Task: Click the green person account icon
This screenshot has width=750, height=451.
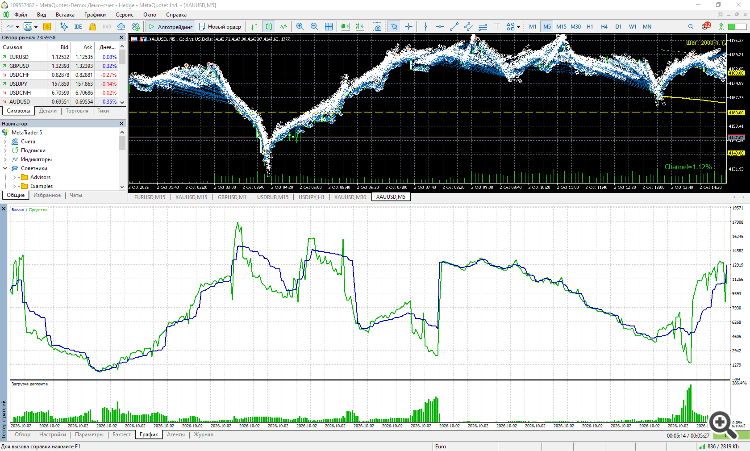Action: click(721, 27)
